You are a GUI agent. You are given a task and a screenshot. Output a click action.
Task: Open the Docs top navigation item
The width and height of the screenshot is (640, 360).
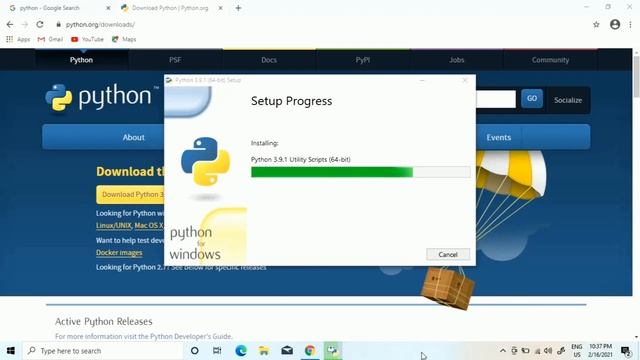point(269,60)
